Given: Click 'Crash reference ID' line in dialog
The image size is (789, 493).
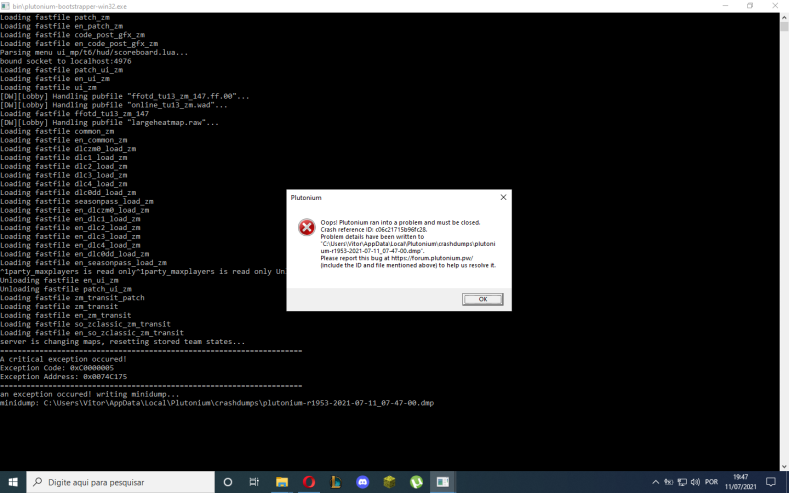Looking at the screenshot, I should coord(374,229).
